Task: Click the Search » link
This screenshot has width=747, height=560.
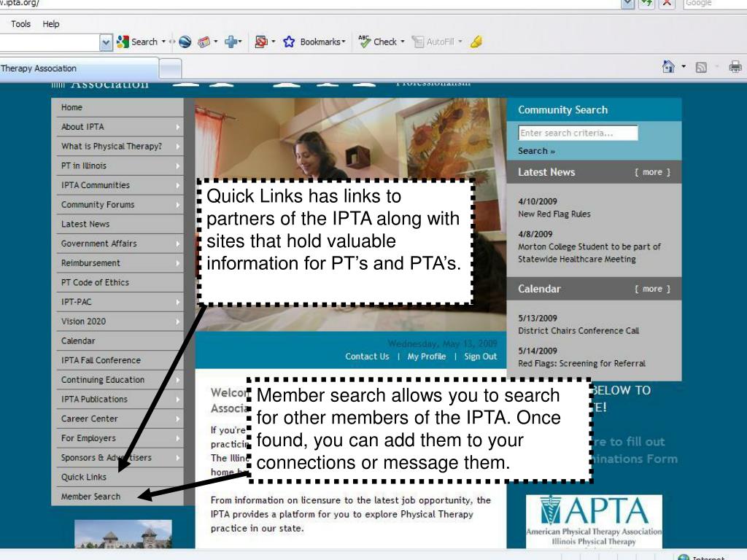Action: (x=536, y=151)
